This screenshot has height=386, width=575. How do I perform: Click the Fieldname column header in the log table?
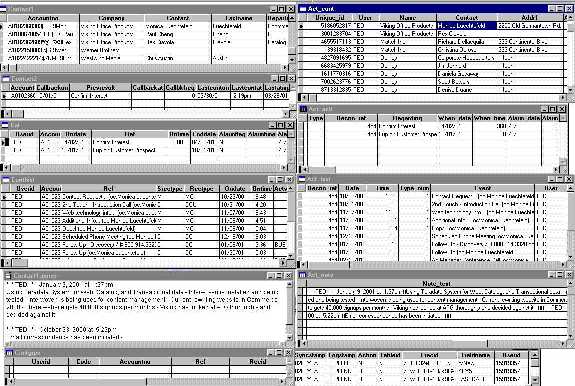(475, 355)
